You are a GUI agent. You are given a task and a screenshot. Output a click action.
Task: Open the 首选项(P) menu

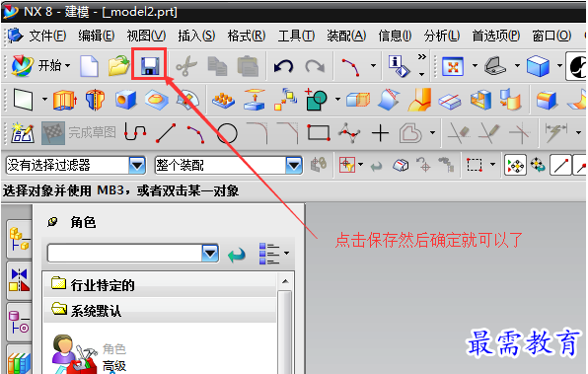point(495,36)
